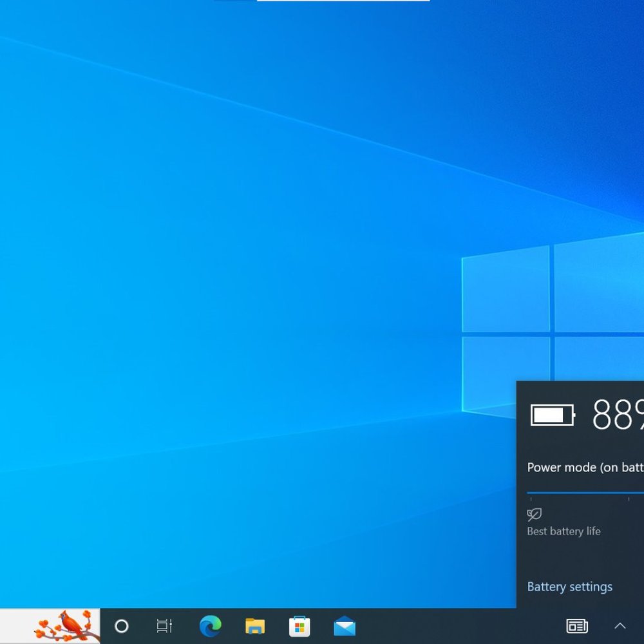The height and width of the screenshot is (644, 644).
Task: Click the battery percentage value
Action: pyautogui.click(x=618, y=415)
